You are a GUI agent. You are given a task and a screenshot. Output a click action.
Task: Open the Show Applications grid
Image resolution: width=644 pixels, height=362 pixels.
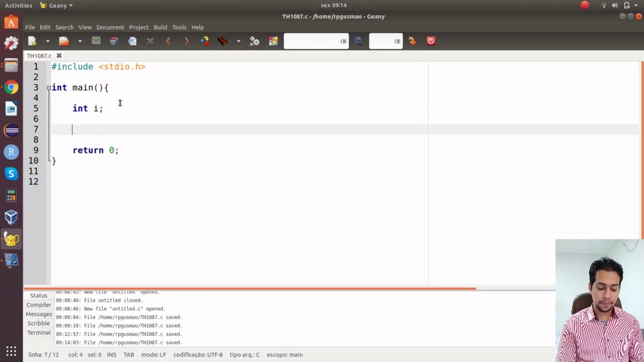11,351
